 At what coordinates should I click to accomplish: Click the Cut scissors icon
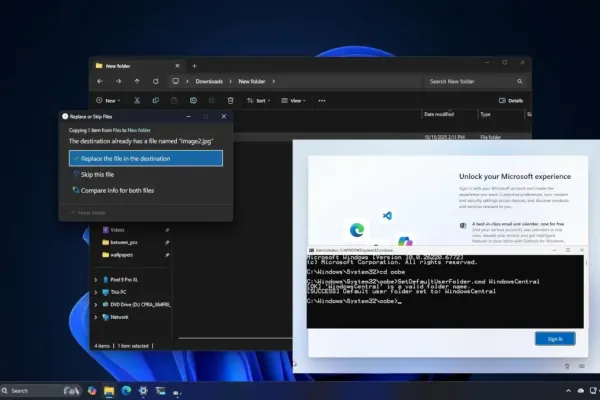tap(137, 101)
